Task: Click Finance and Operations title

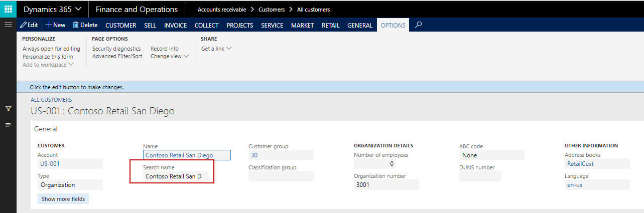Action: 137,9
